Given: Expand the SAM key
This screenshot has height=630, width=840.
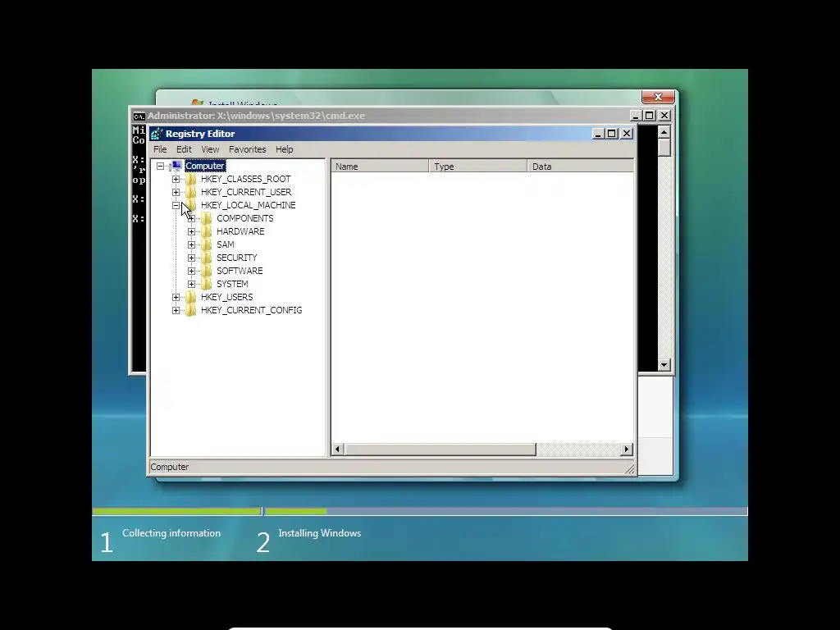Looking at the screenshot, I should (191, 244).
